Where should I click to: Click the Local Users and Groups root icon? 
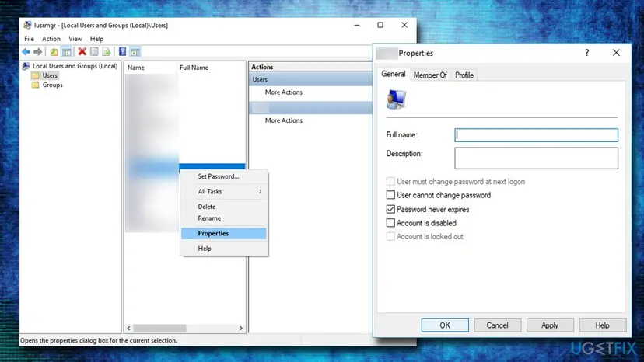click(x=26, y=66)
